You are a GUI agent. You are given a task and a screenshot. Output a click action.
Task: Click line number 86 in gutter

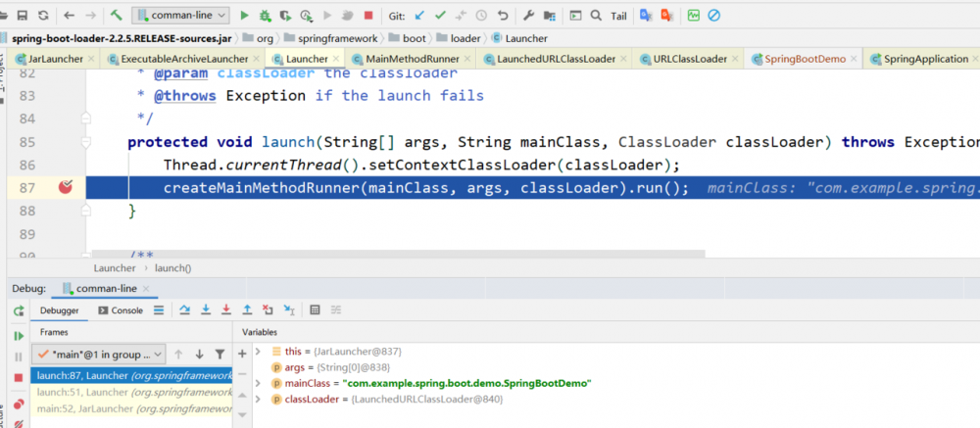(26, 166)
